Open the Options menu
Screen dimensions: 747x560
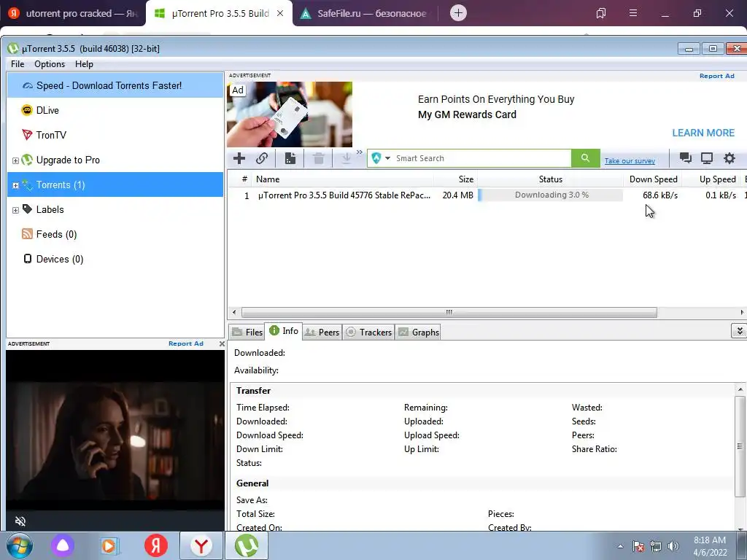50,64
